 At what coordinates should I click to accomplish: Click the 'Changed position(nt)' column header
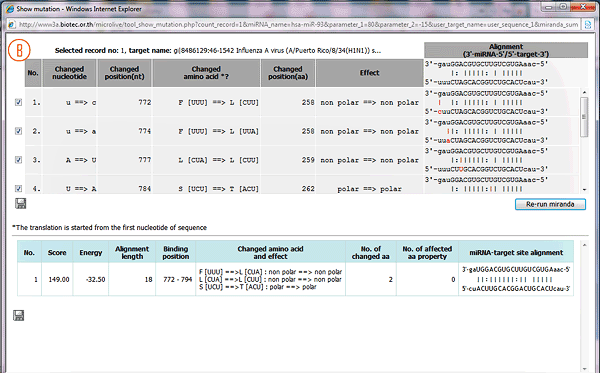click(x=124, y=73)
